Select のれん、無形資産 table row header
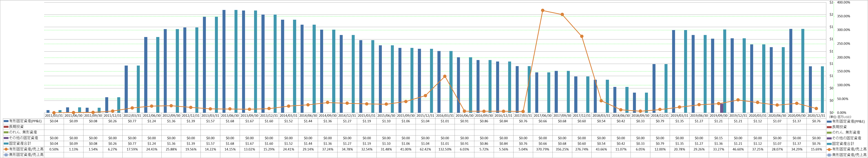 click(23, 132)
